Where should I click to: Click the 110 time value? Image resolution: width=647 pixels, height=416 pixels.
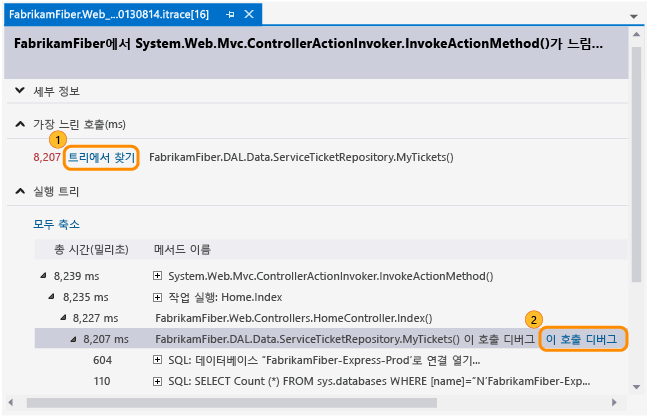pos(102,381)
